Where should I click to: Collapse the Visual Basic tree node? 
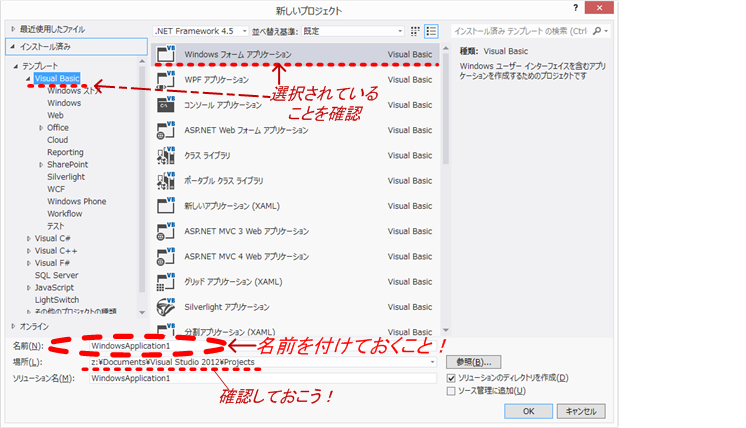coord(28,78)
